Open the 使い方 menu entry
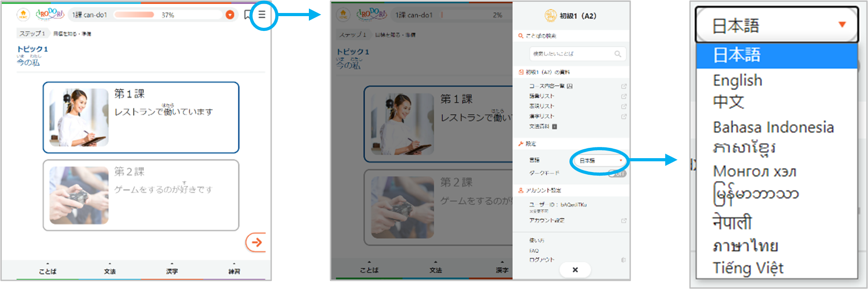Viewport: 868px width, 289px height. click(x=537, y=241)
